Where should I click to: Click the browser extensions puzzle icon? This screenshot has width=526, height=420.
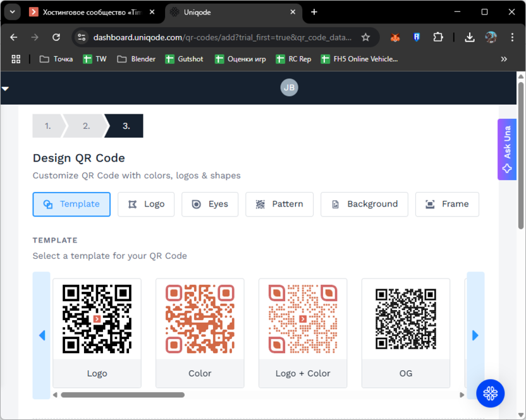tap(439, 38)
